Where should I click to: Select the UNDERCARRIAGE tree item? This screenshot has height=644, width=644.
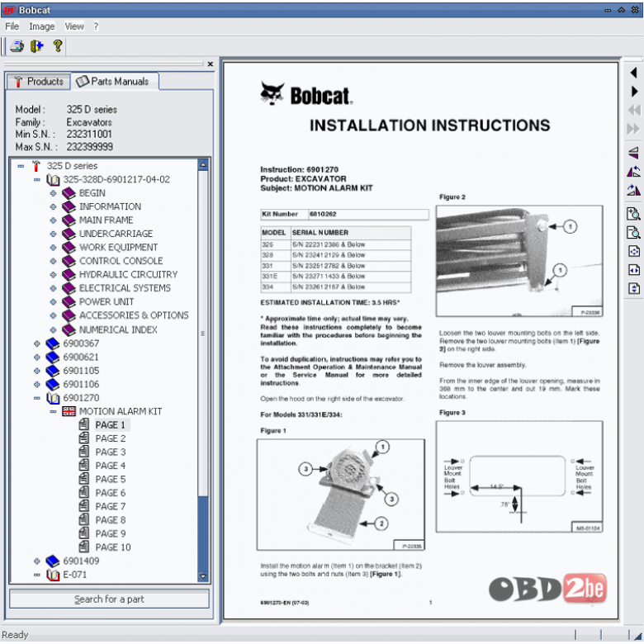(x=116, y=234)
